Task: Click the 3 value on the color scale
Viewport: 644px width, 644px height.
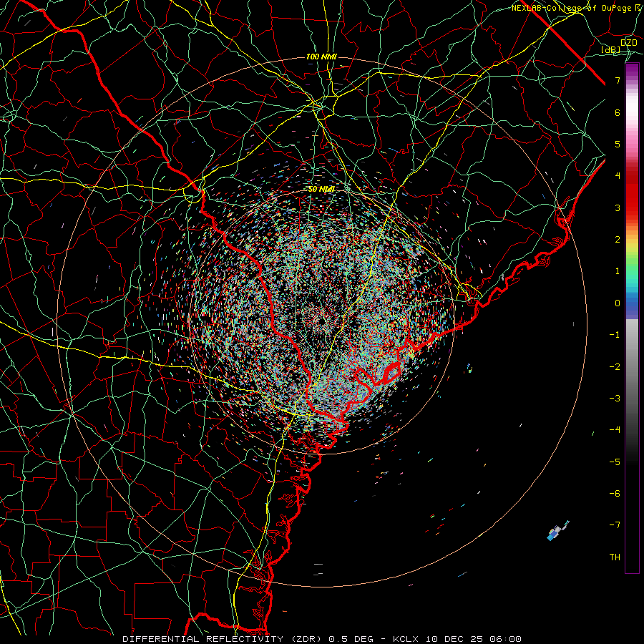Action: tap(618, 208)
